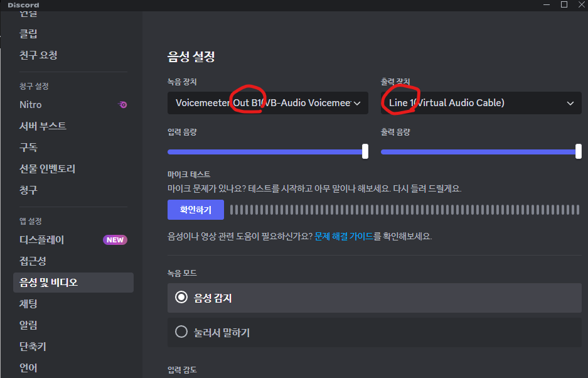Open the 문제 해결 가이드 link
The width and height of the screenshot is (588, 378).
point(344,237)
